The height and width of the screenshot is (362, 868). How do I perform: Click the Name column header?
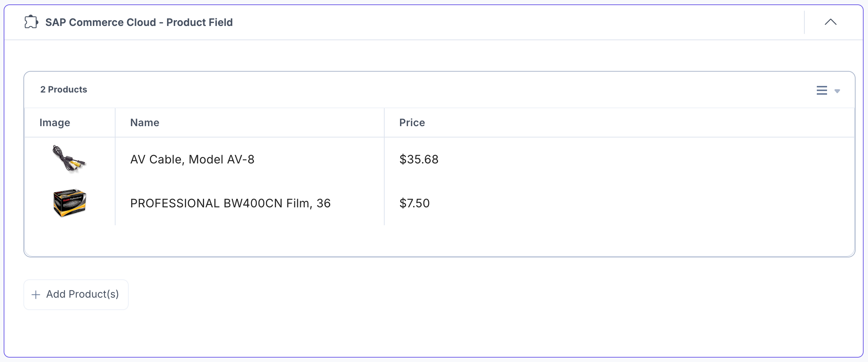point(145,122)
